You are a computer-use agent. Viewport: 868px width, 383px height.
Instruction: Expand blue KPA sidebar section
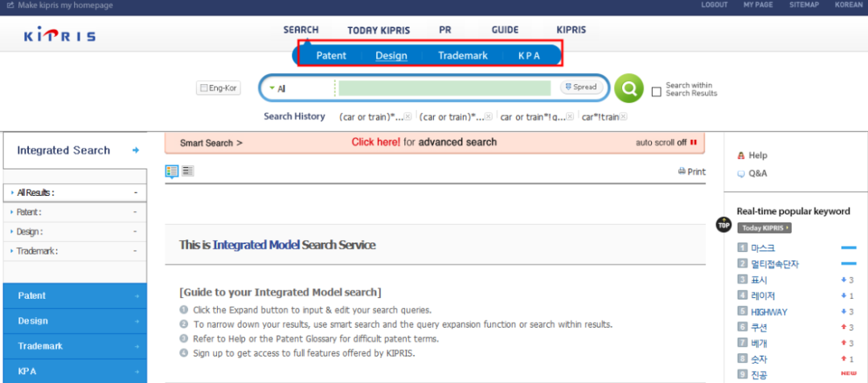75,372
